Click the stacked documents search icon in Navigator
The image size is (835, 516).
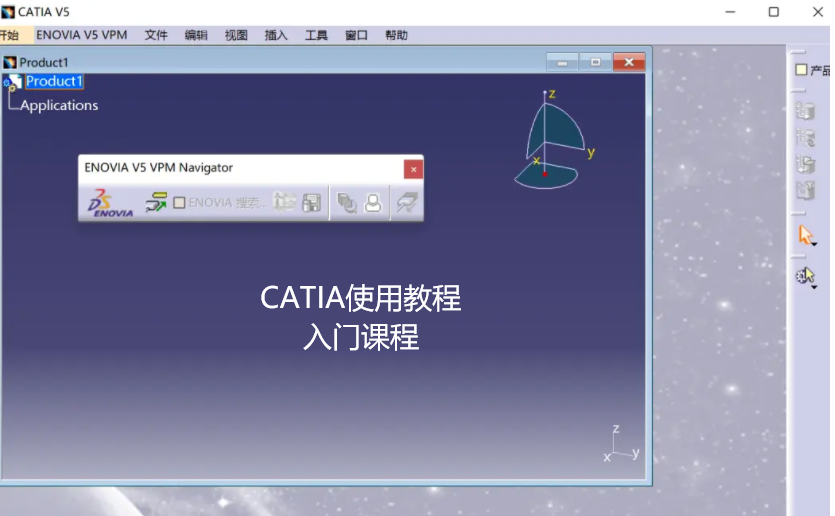click(347, 202)
